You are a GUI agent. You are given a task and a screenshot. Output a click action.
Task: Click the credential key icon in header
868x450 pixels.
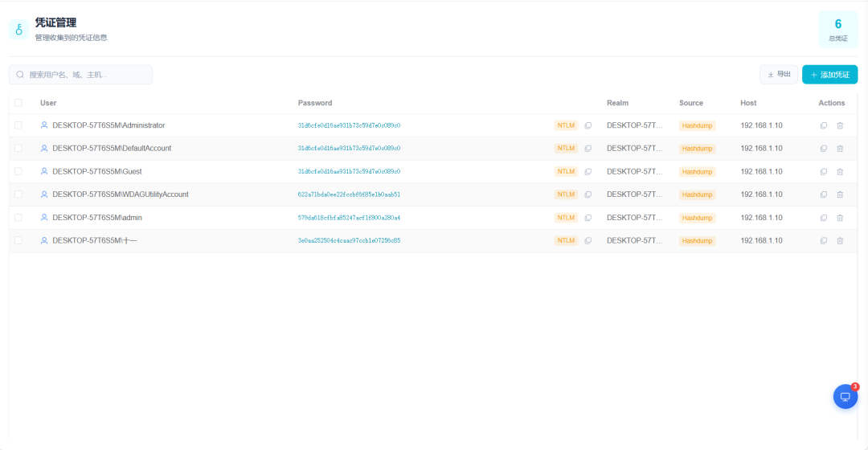[x=18, y=30]
